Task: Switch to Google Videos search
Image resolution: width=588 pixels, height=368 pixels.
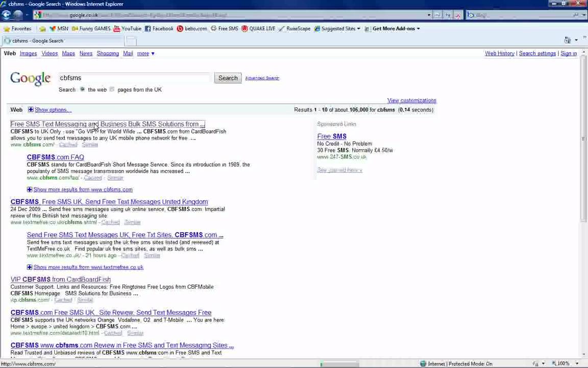Action: (x=50, y=53)
